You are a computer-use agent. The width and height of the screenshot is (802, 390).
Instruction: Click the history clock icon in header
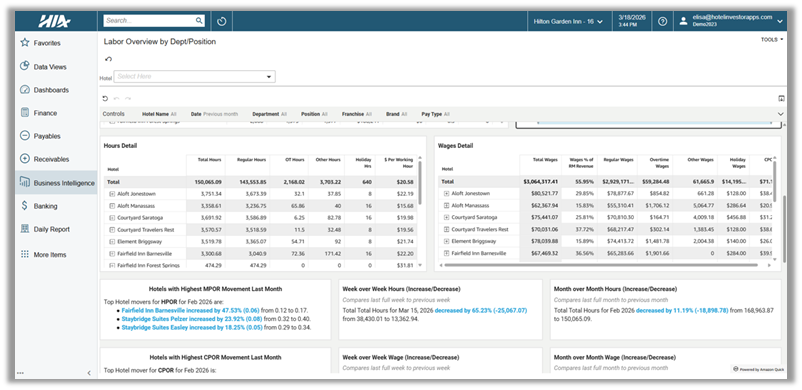tap(221, 21)
